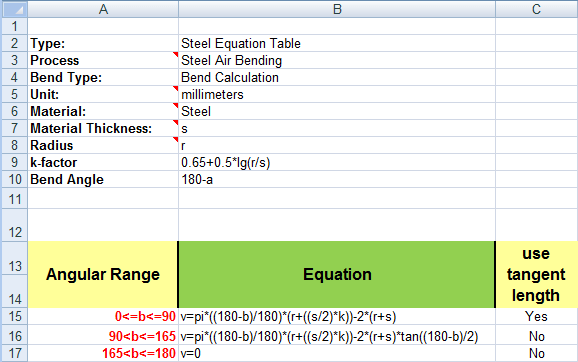Image resolution: width=578 pixels, height=362 pixels.
Task: Select the 0<=b<=90 range cell
Action: (103, 316)
